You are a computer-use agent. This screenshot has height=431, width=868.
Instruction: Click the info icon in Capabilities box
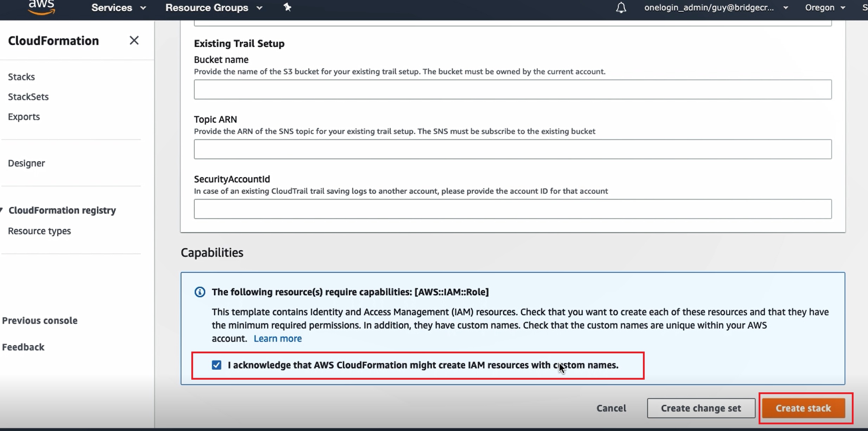[200, 292]
